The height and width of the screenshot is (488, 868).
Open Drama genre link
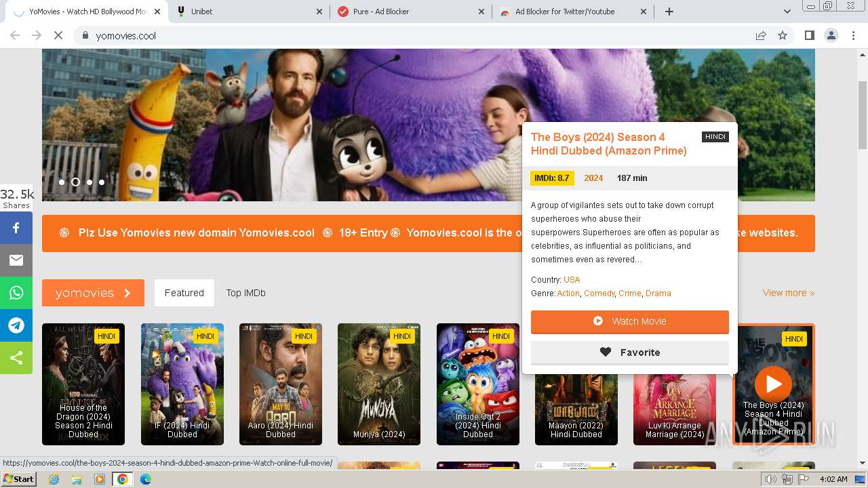point(658,293)
